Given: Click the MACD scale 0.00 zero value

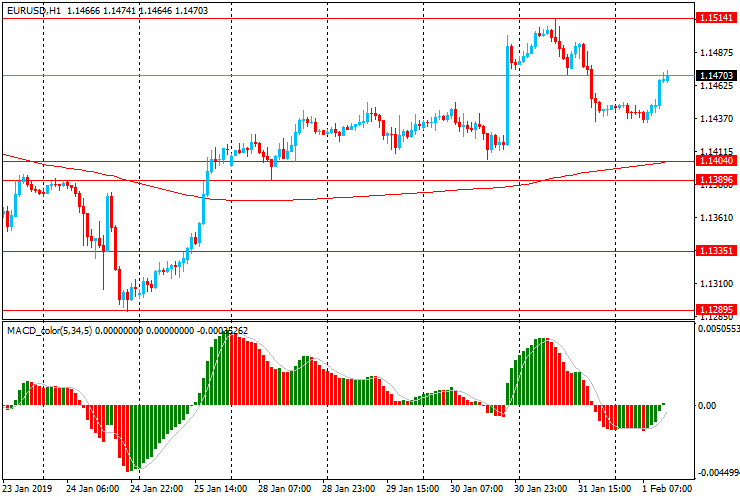Looking at the screenshot, I should tap(708, 405).
